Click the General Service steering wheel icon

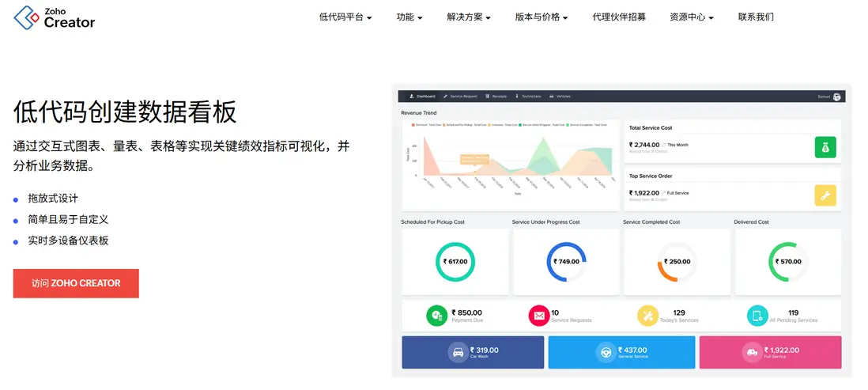(606, 352)
